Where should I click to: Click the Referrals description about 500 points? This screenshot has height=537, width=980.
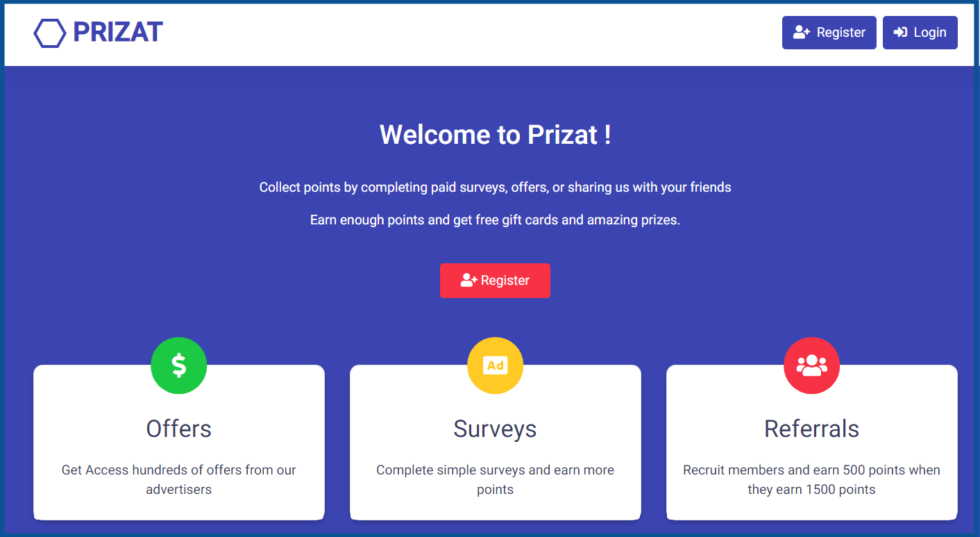click(x=812, y=479)
